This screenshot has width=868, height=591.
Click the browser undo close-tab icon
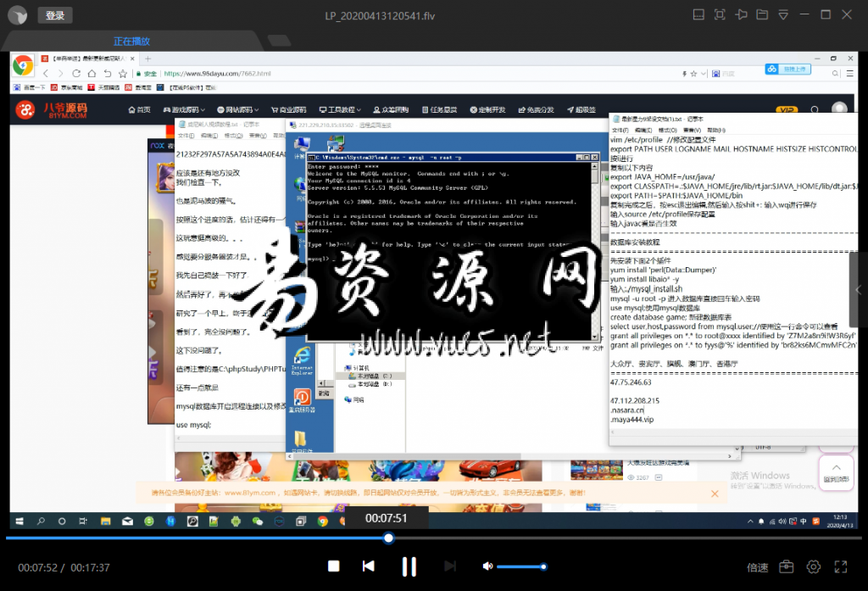pyautogui.click(x=108, y=74)
